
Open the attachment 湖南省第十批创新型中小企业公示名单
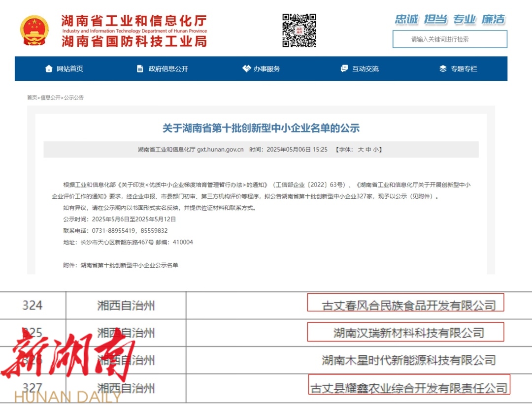click(x=129, y=265)
